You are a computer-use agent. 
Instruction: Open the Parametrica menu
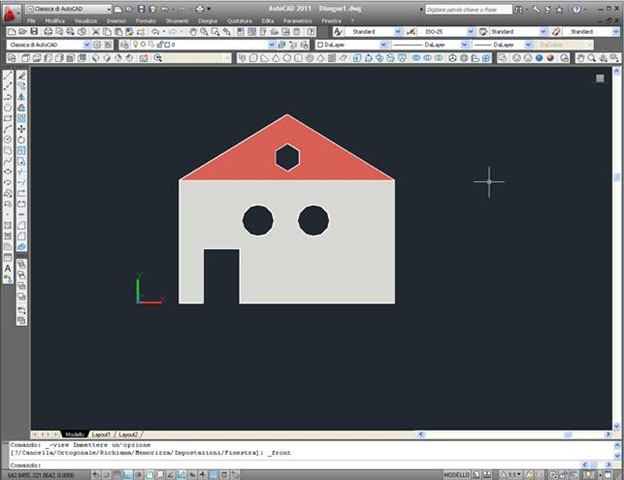pos(297,20)
